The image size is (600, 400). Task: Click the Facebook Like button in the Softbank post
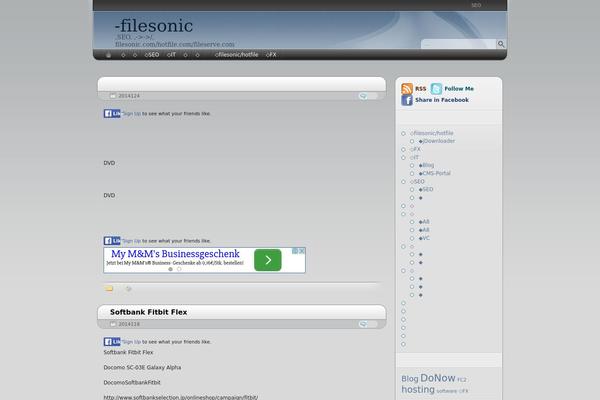[x=112, y=342]
